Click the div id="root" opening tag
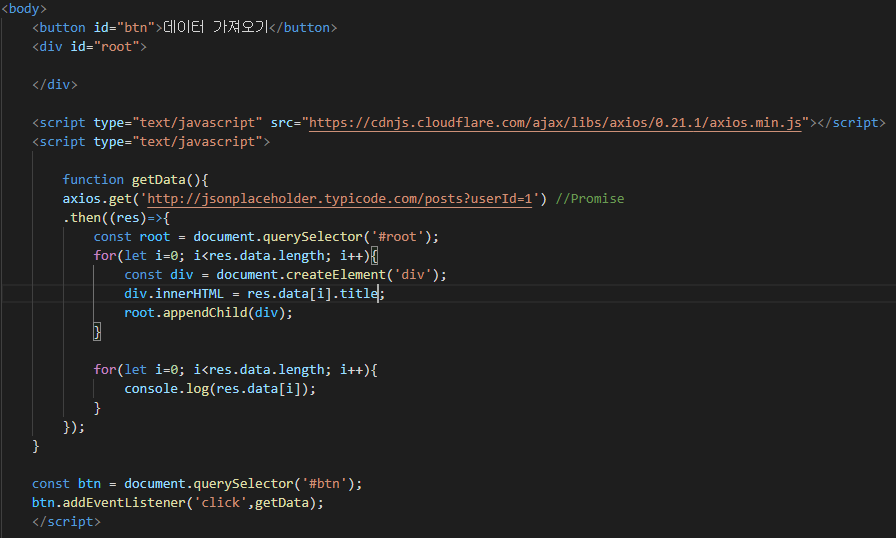Viewport: 896px width, 538px height. click(90, 47)
